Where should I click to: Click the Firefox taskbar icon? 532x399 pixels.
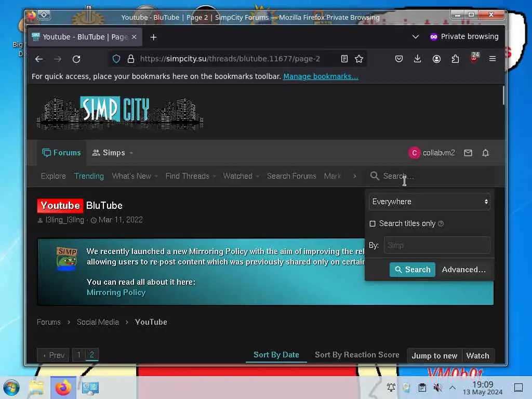[x=63, y=388]
